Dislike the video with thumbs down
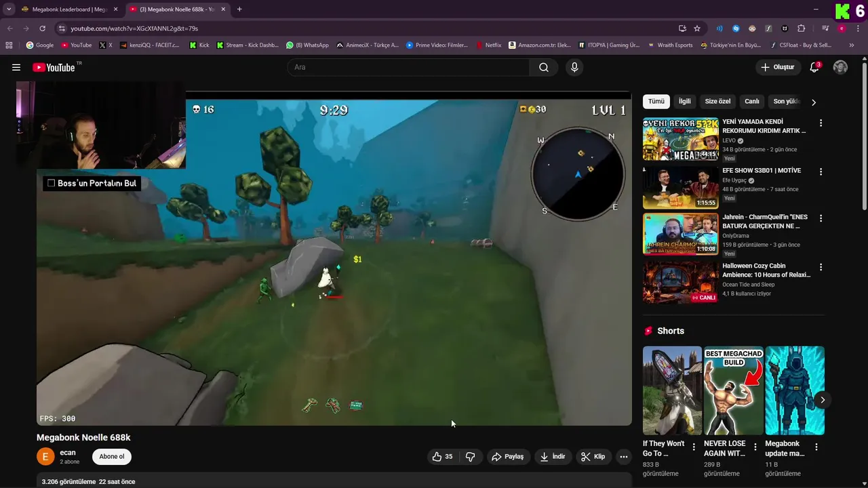Image resolution: width=868 pixels, height=488 pixels. point(470,457)
